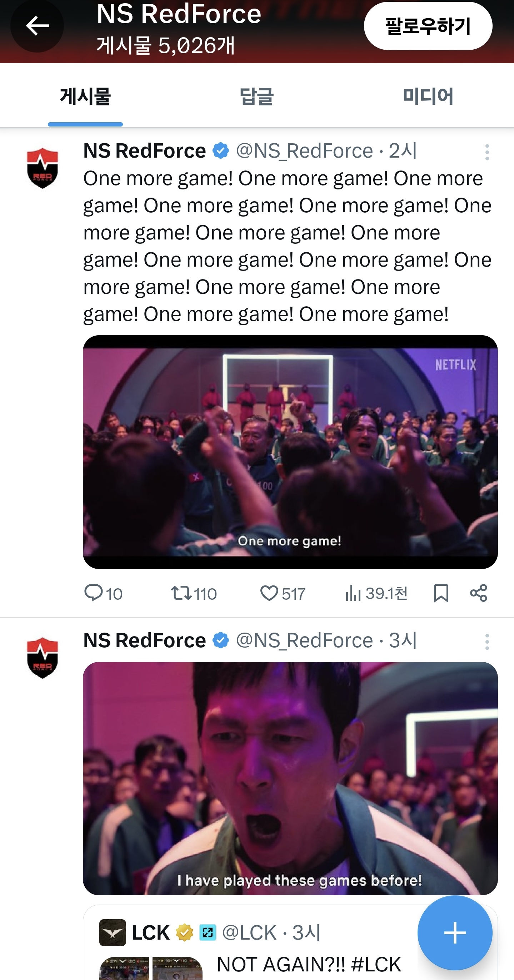
Task: Tap NS RedForce avatar on first post
Action: (x=43, y=168)
